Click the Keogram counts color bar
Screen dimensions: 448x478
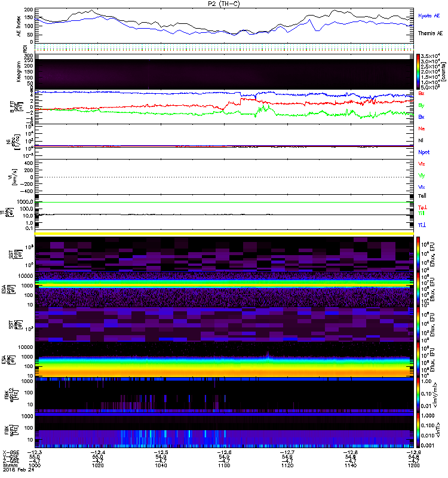coord(418,72)
